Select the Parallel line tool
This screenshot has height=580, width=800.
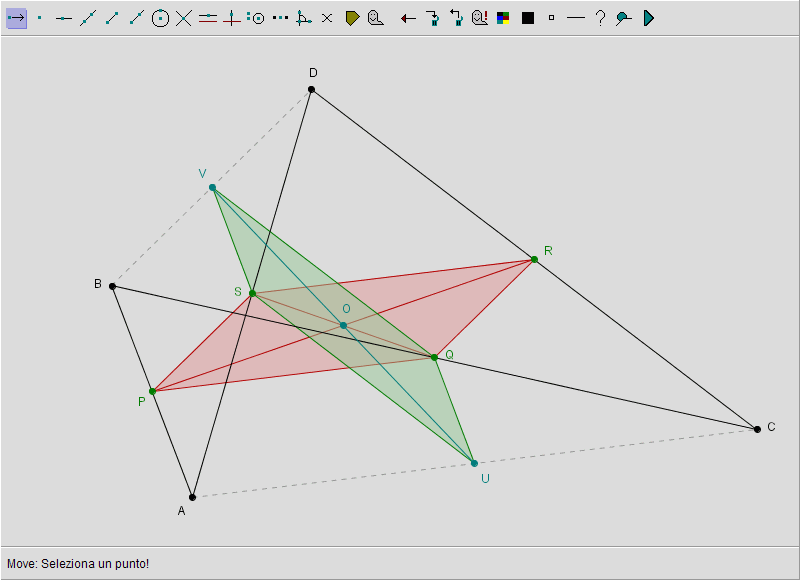tap(208, 18)
